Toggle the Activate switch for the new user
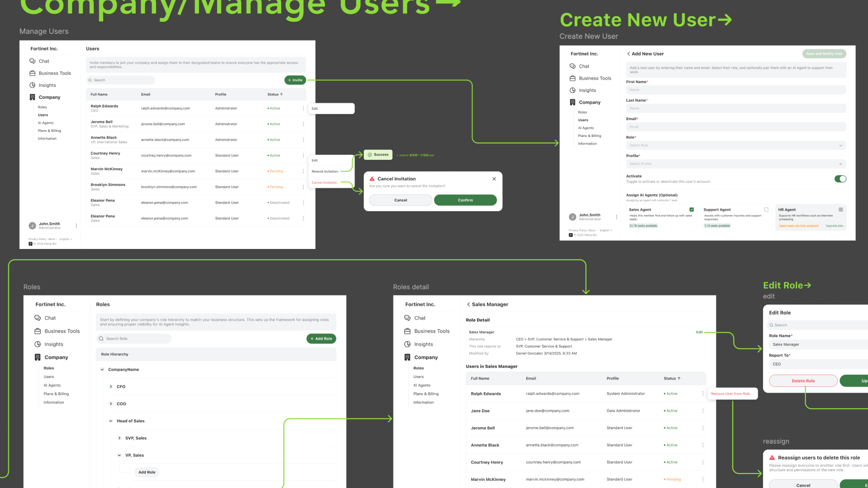Viewport: 868px width, 488px height. pyautogui.click(x=840, y=179)
